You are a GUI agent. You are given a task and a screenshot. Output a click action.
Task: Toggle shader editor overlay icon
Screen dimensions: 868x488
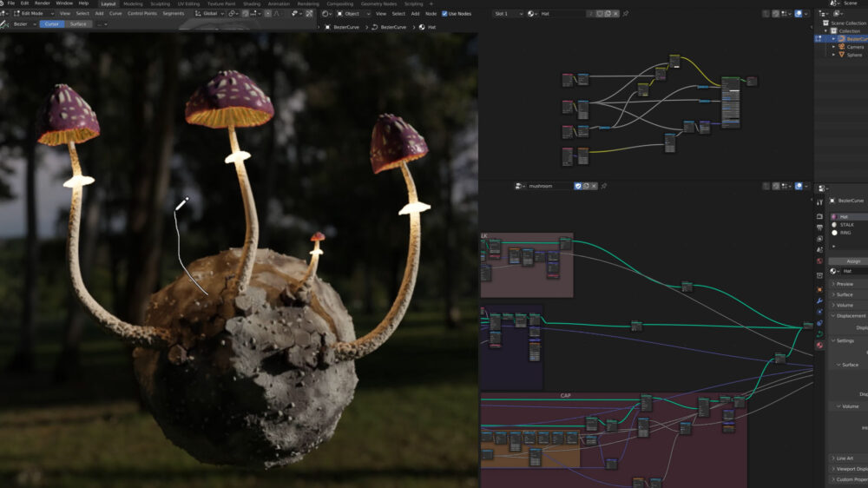799,13
